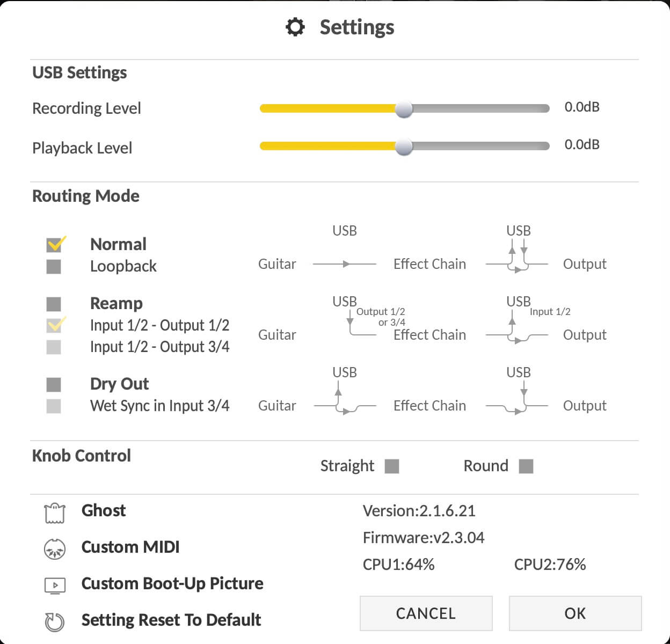This screenshot has width=670, height=644.
Task: Click the Settings gear icon
Action: tap(295, 27)
